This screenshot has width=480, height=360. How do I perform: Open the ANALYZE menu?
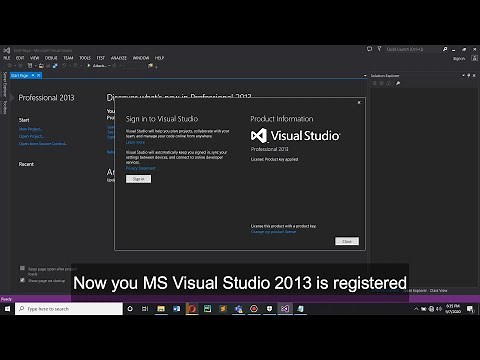(119, 58)
